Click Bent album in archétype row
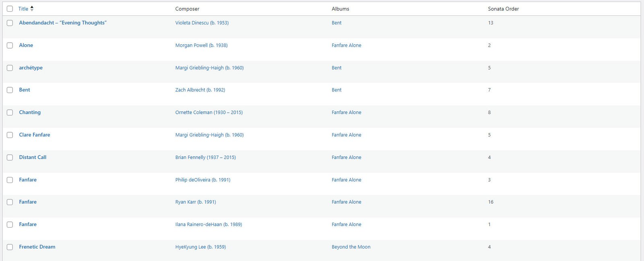This screenshot has width=644, height=261. pyautogui.click(x=336, y=68)
